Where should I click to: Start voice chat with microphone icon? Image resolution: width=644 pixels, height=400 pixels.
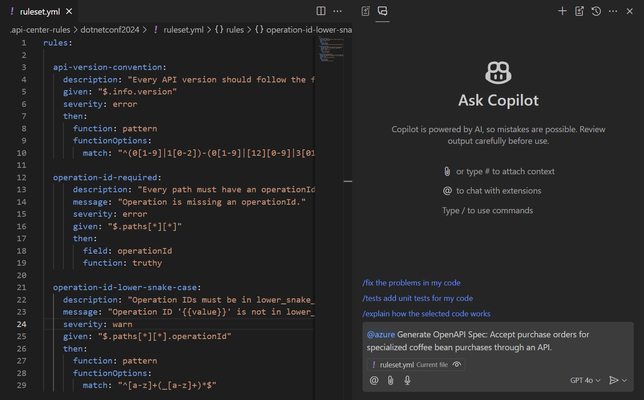[x=407, y=380]
